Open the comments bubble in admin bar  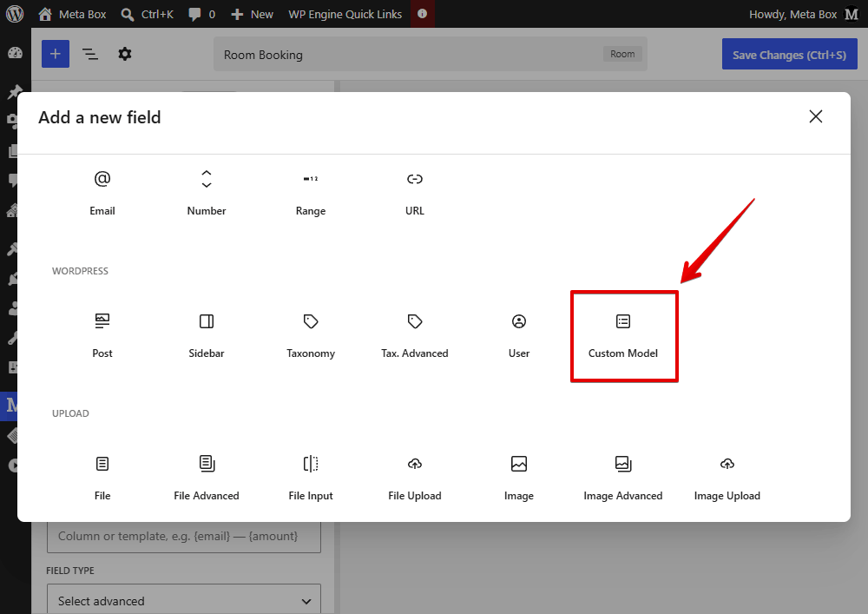pyautogui.click(x=202, y=14)
